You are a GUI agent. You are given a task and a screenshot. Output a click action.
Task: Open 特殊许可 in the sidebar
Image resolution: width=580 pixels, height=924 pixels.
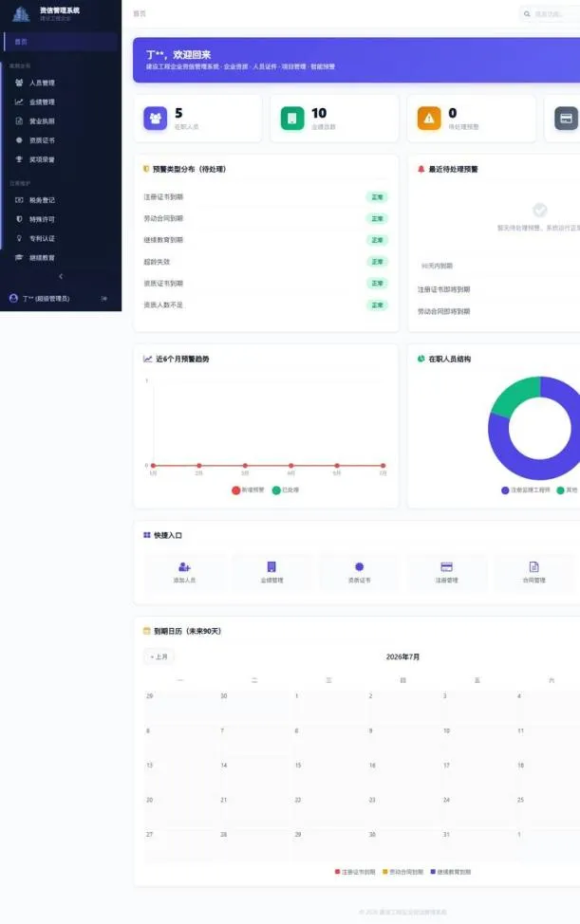[59, 219]
